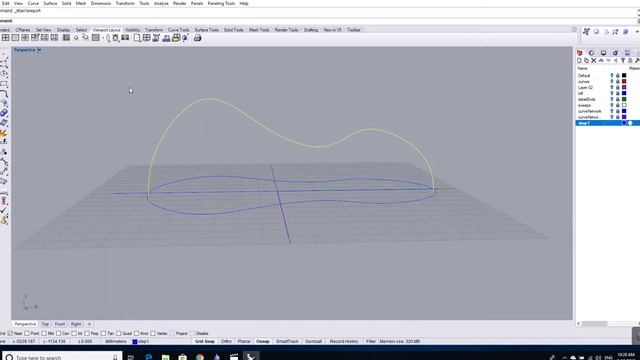Viewport: 640px width, 360px height.
Task: Enable the Tan osnap checkbox
Action: (x=103, y=333)
